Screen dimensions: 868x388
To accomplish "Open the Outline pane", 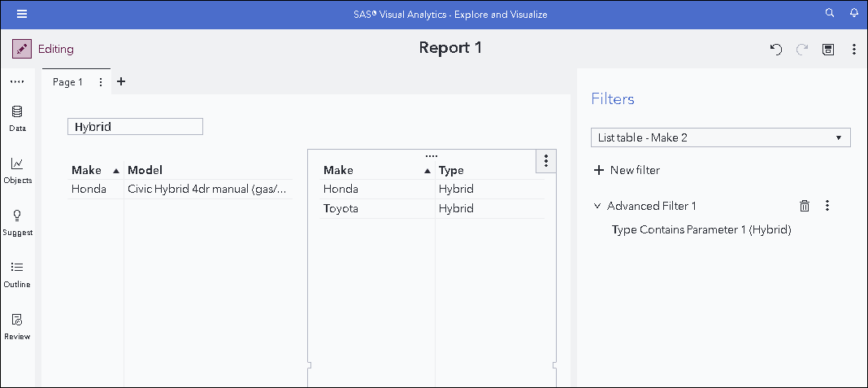I will tap(17, 274).
